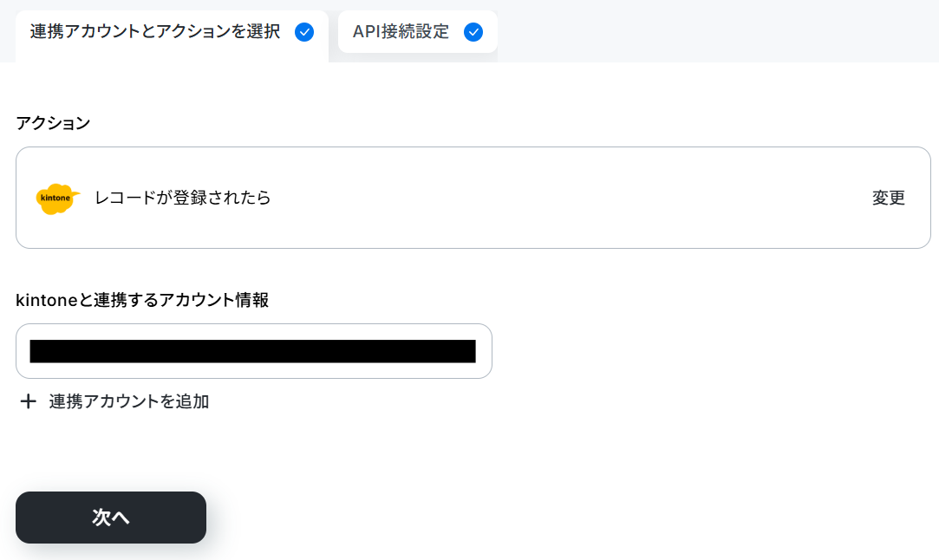The width and height of the screenshot is (939, 560).
Task: Click white space right of account field
Action: coord(713,351)
